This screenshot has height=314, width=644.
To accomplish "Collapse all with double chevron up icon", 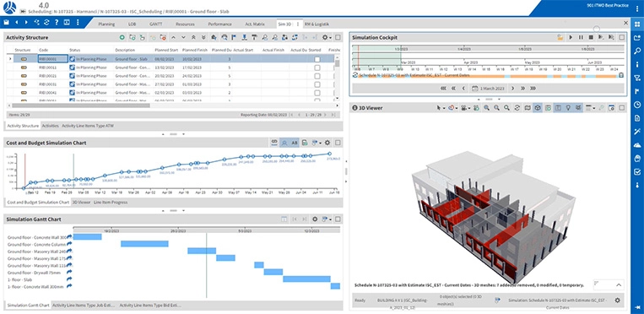I will (x=193, y=37).
